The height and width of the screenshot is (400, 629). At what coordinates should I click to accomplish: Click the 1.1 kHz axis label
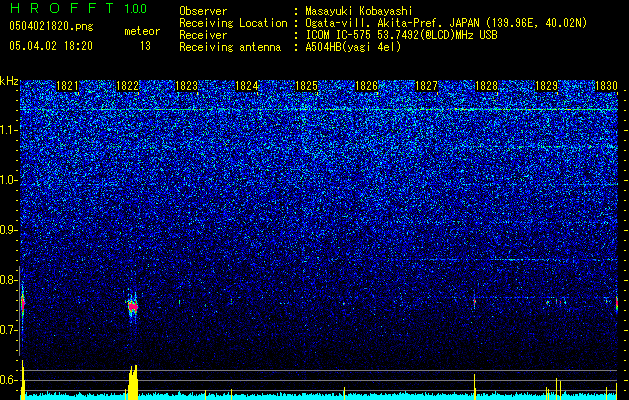click(8, 130)
